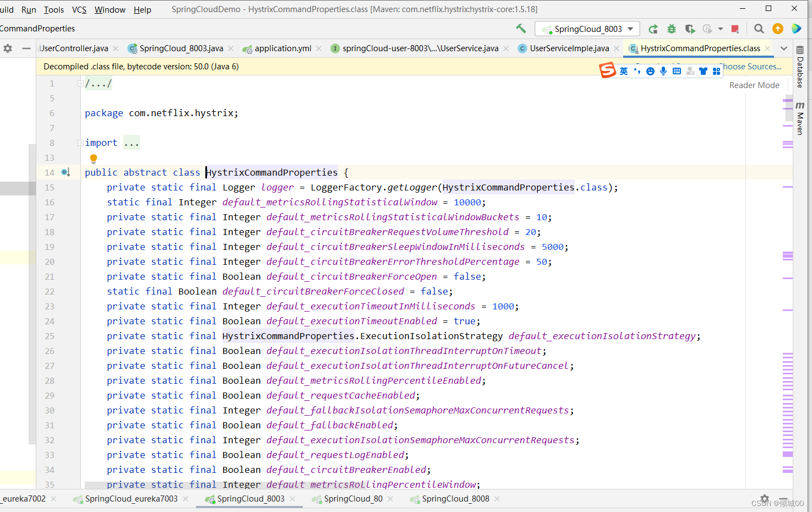The image size is (812, 512).
Task: Expand the folded comment at line 1
Action: click(80, 84)
